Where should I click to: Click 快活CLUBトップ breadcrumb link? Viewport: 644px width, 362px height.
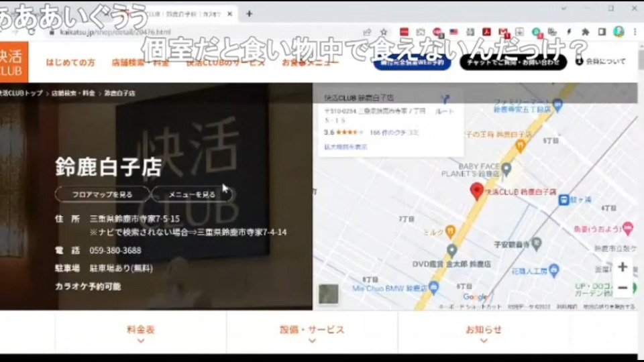(x=21, y=93)
